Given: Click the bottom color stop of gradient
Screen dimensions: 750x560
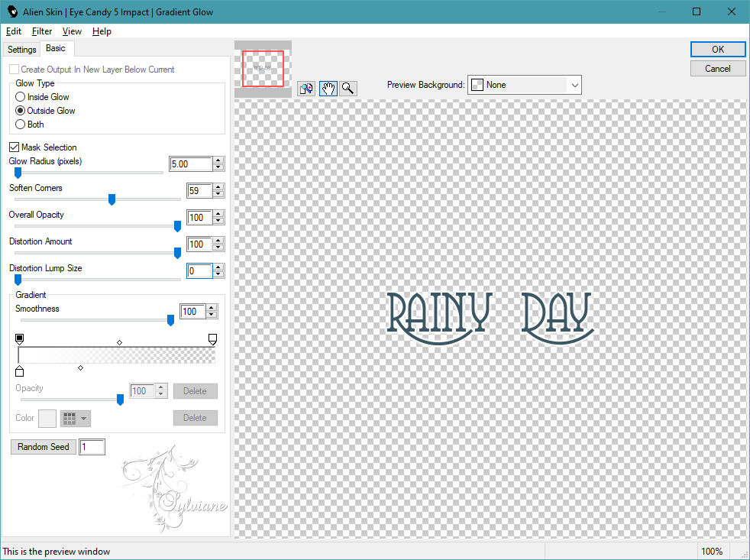Looking at the screenshot, I should point(19,371).
